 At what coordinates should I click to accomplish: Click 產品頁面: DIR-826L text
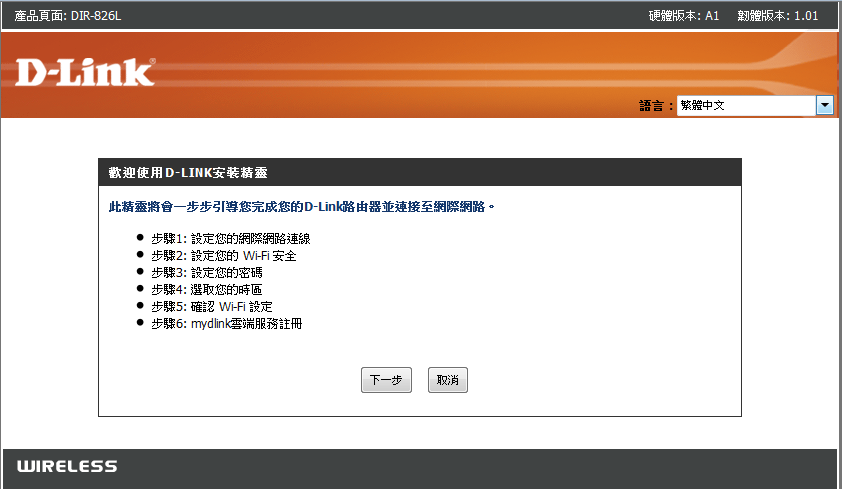click(68, 16)
